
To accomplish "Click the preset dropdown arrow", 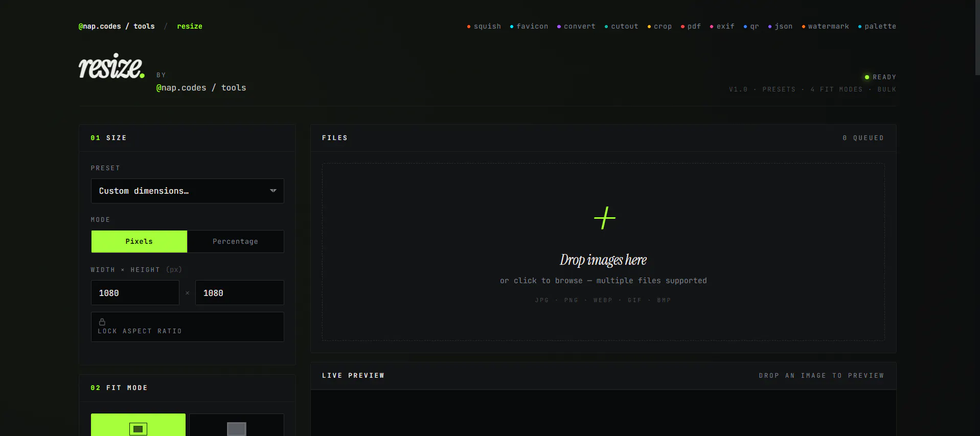I will click(x=273, y=191).
